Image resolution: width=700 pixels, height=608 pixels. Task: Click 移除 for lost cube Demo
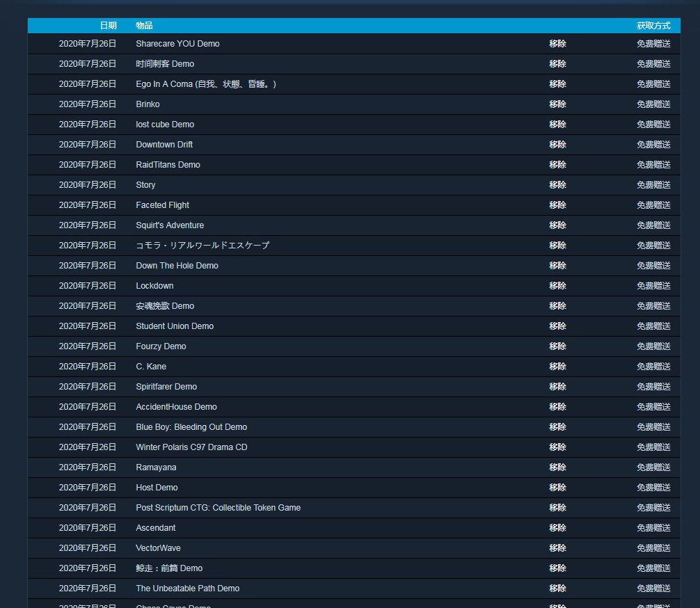coord(557,125)
